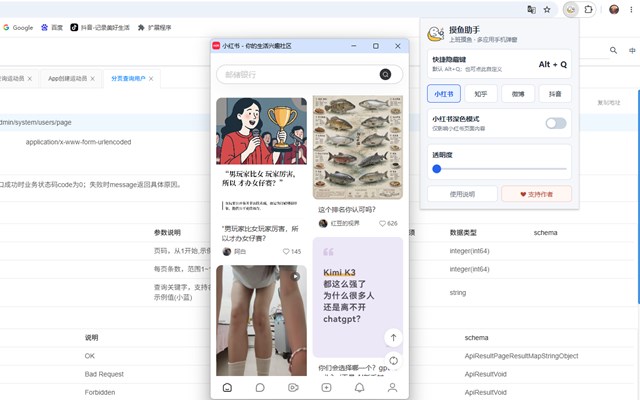
Task: Click the Bad Request row text
Action: click(104, 374)
